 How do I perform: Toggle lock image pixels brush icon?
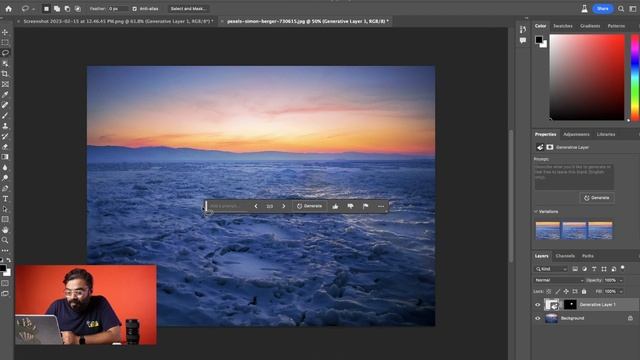[x=557, y=291]
